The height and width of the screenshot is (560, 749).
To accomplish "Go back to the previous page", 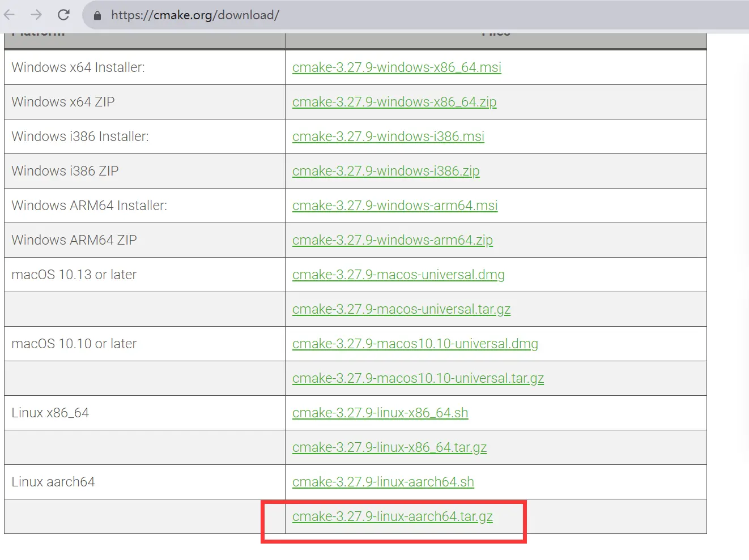I will pos(10,15).
